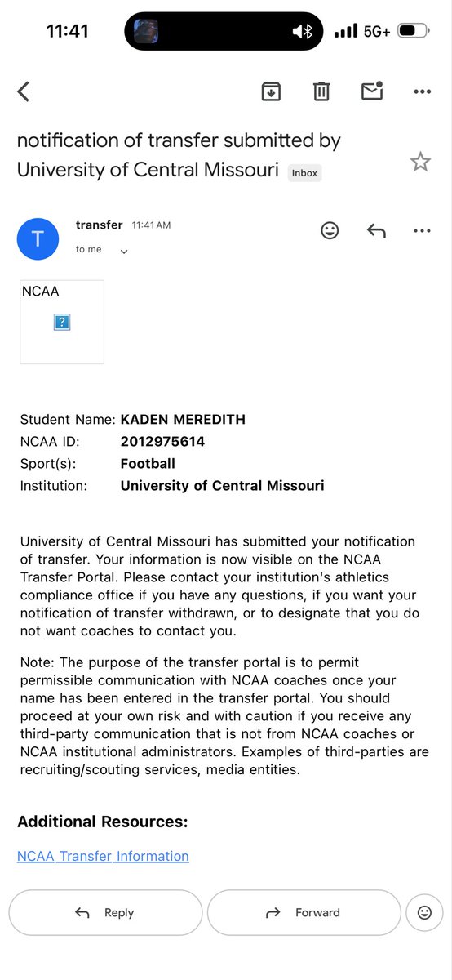This screenshot has width=452, height=980.
Task: Expand recipient details chevron under 'to me'
Action: click(x=124, y=252)
